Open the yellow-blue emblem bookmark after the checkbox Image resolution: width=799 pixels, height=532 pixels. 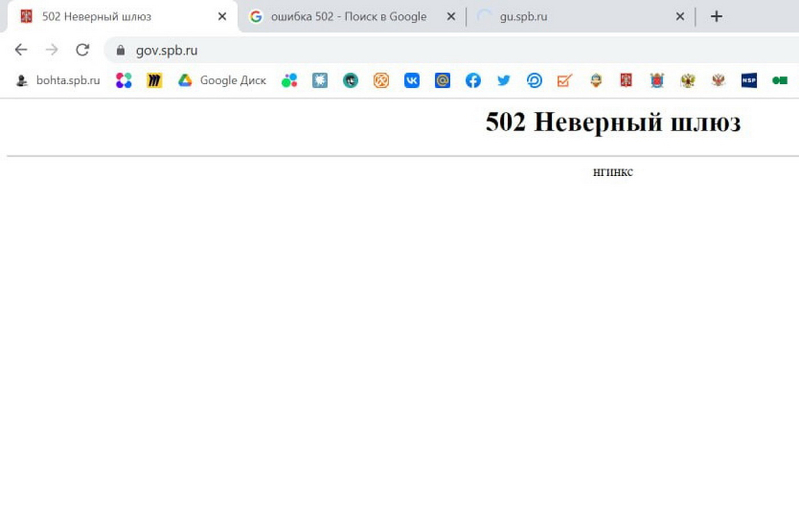[596, 80]
